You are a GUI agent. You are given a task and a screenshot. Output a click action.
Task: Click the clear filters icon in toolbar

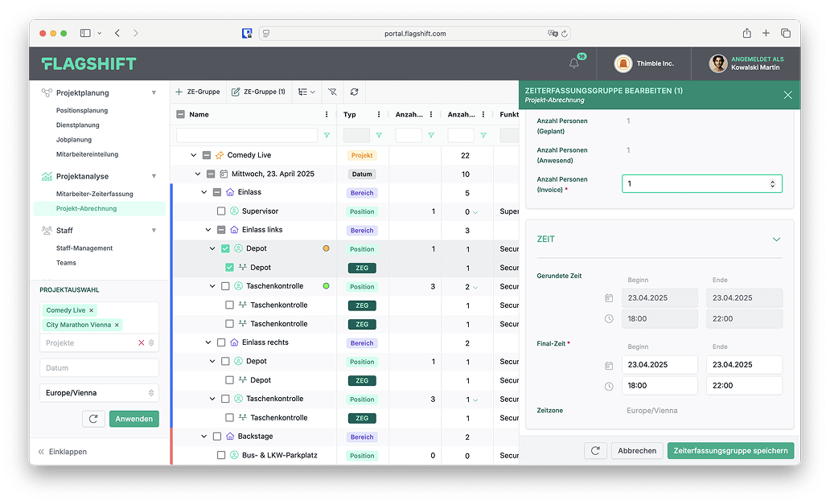[x=331, y=92]
